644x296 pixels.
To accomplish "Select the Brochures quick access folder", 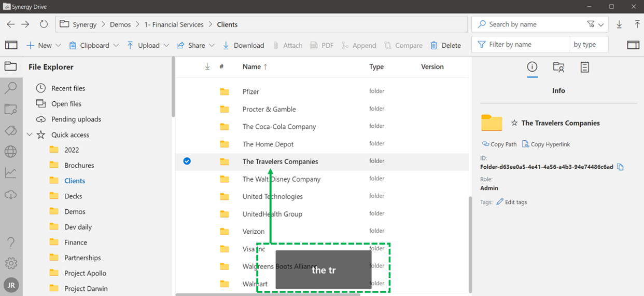I will point(72,166).
